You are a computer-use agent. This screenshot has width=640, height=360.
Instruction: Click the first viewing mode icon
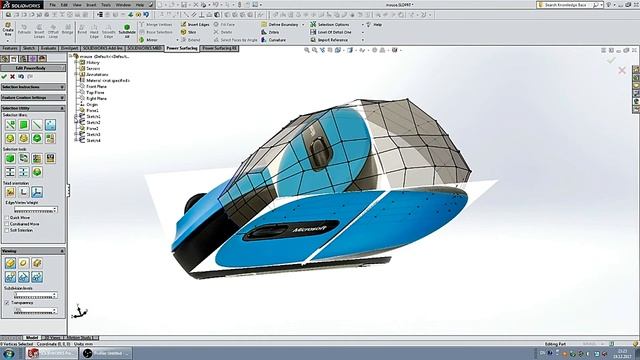[x=10, y=263]
